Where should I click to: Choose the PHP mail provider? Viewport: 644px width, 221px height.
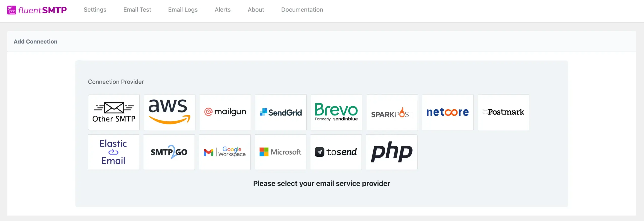pyautogui.click(x=392, y=152)
